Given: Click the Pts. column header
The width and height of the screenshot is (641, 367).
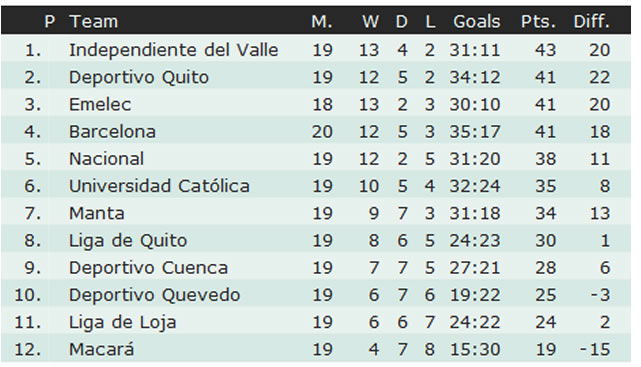Looking at the screenshot, I should click(x=538, y=21).
